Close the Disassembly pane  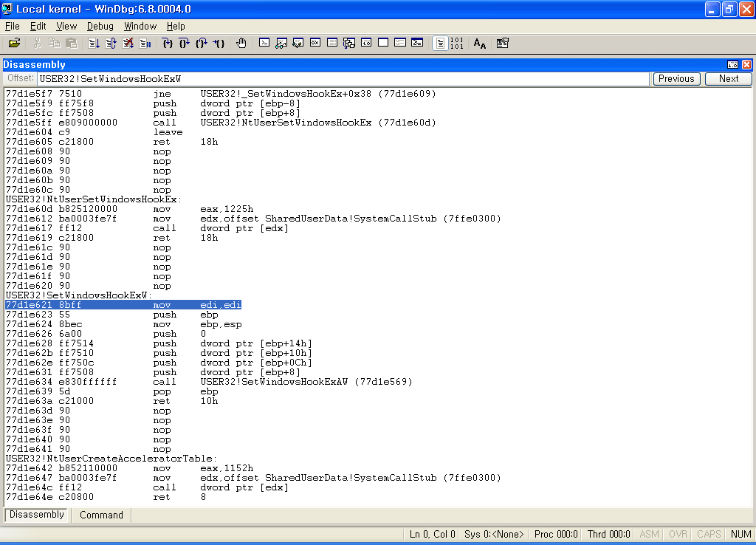[x=746, y=65]
